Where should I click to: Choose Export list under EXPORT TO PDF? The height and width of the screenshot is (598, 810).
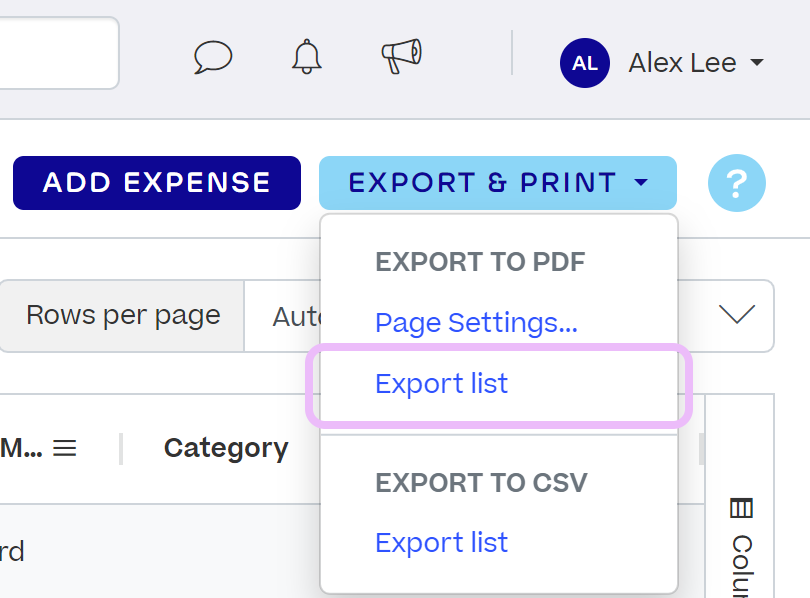pyautogui.click(x=442, y=384)
